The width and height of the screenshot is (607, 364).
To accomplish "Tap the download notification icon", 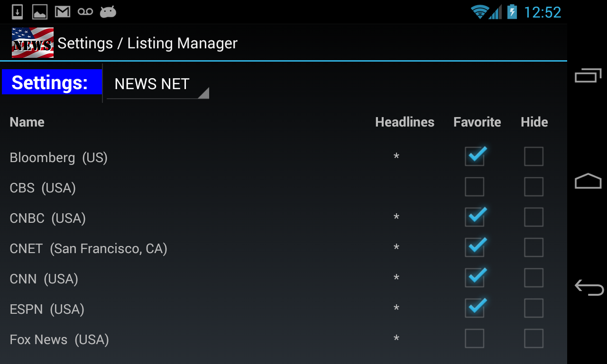I will click(x=17, y=12).
